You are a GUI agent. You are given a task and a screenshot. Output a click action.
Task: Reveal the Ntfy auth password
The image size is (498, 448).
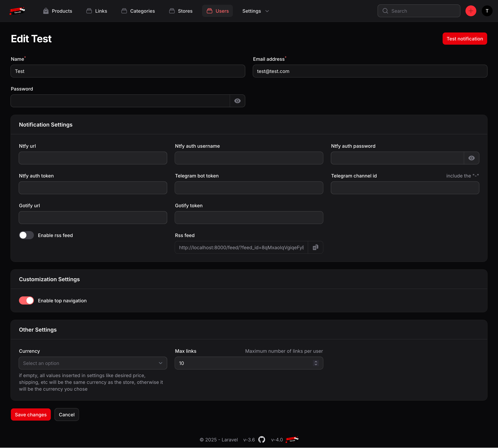471,158
